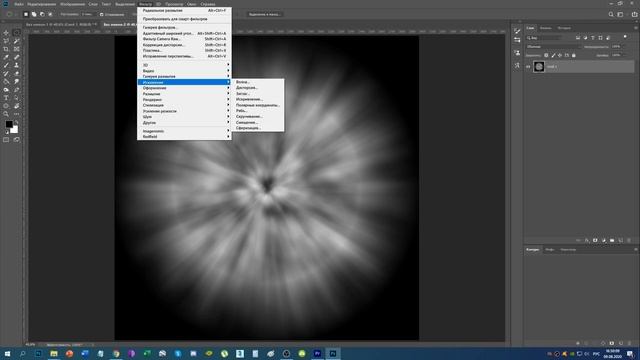Click the new selection mode icon
The height and width of the screenshot is (360, 640).
point(26,14)
